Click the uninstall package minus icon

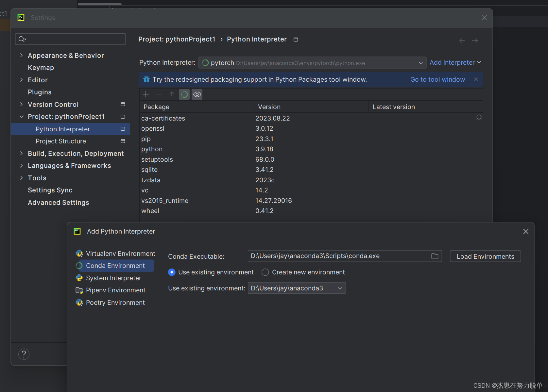pos(159,94)
